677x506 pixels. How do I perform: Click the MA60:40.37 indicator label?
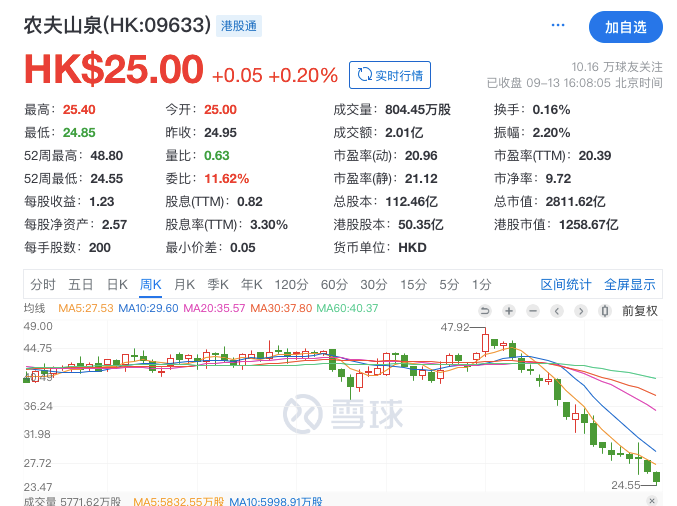click(347, 308)
